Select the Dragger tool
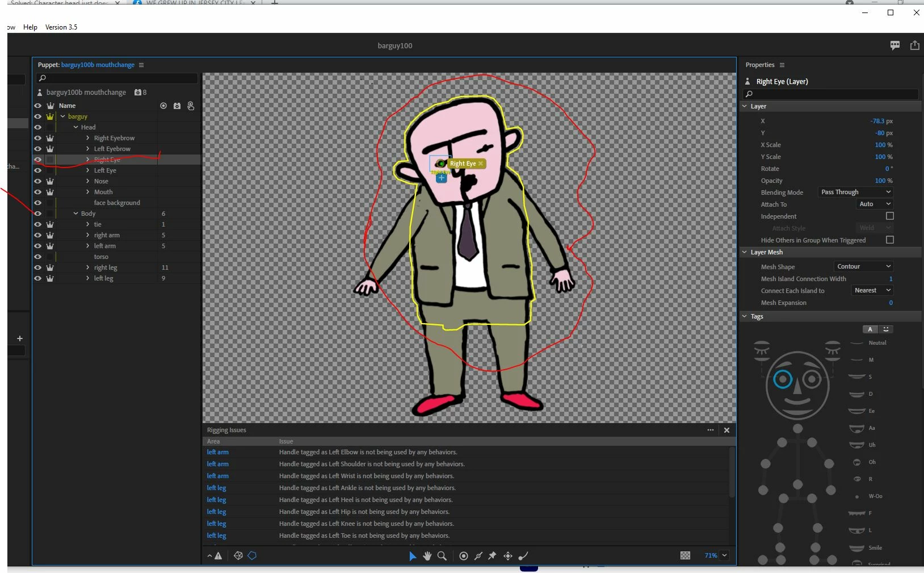Image resolution: width=924 pixels, height=573 pixels. tap(508, 556)
